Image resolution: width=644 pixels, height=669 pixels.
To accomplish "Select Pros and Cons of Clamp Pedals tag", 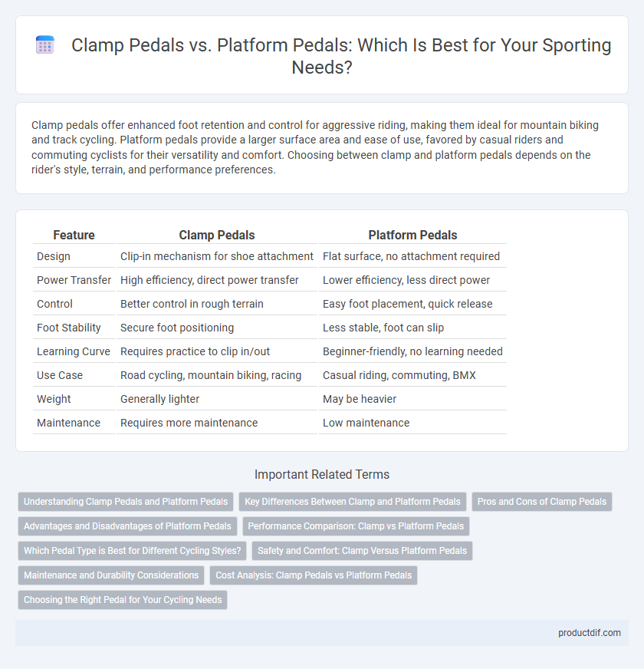I will coord(541,502).
